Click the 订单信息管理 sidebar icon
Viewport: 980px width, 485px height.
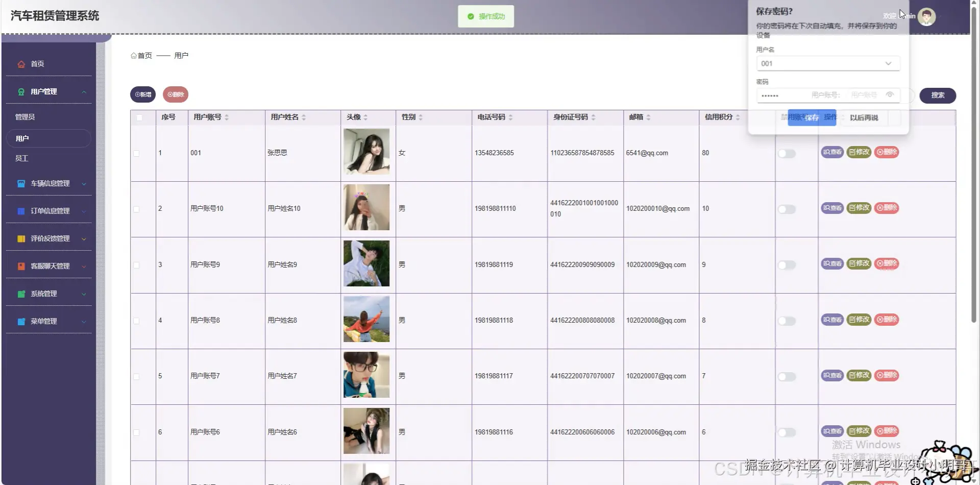point(21,211)
